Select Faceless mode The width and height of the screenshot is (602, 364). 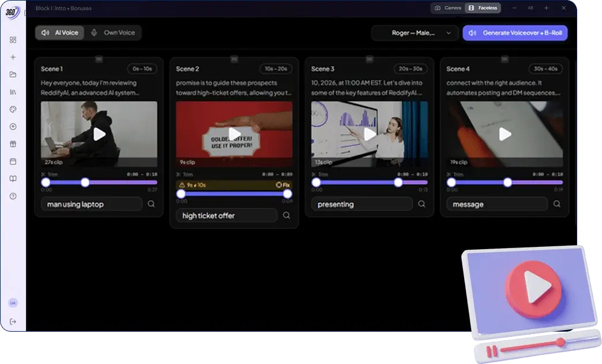(483, 7)
